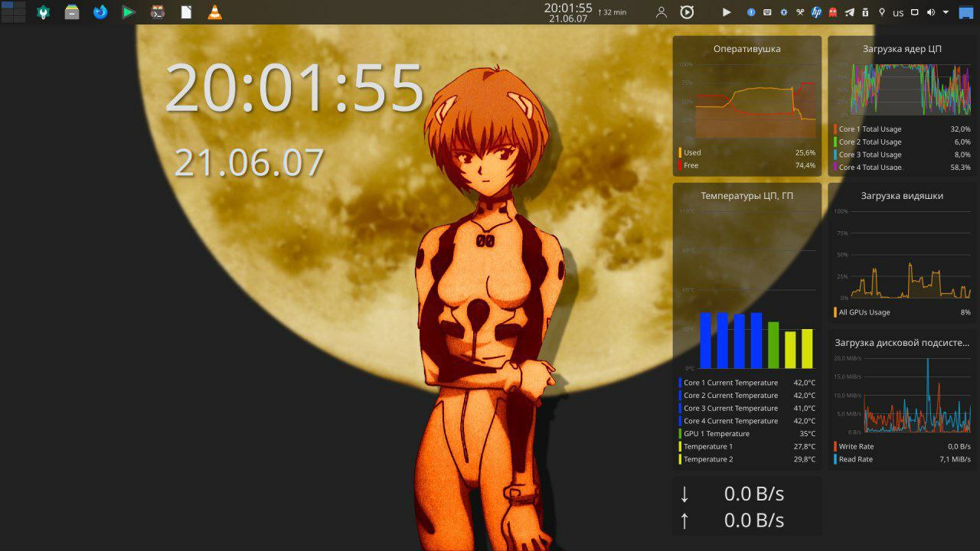Click the Загрузка дисковой подсисте... title

tap(903, 343)
